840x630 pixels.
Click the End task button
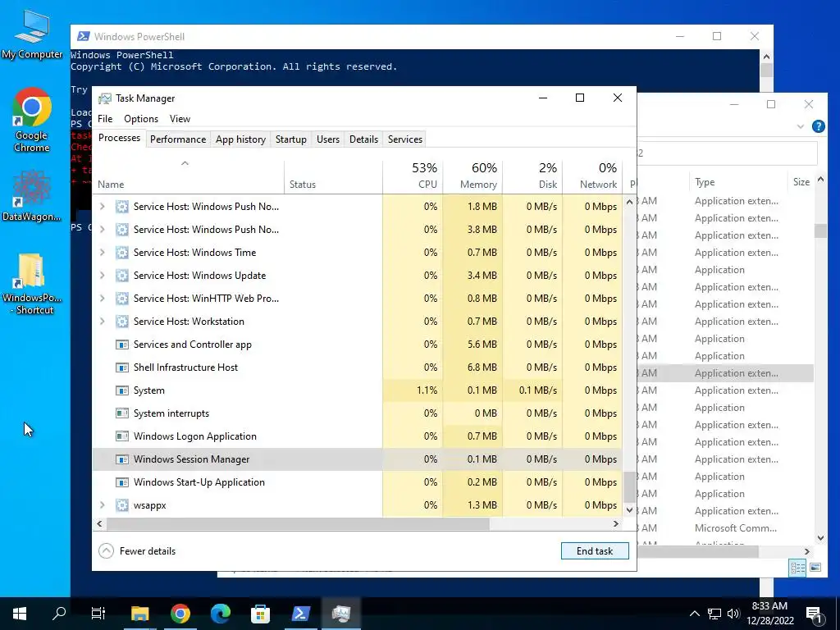595,550
